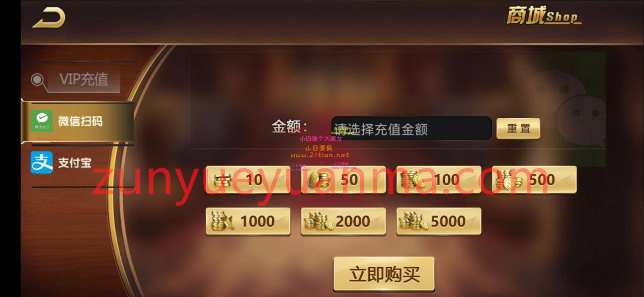Choose the 50 recharge amount
644x297 pixels.
click(343, 180)
